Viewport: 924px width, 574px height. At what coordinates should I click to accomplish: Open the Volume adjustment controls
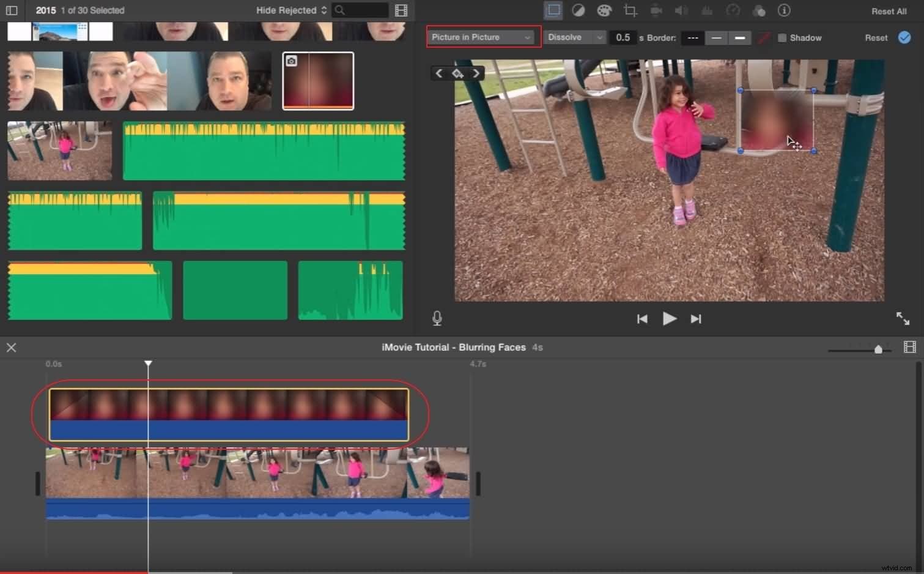681,10
